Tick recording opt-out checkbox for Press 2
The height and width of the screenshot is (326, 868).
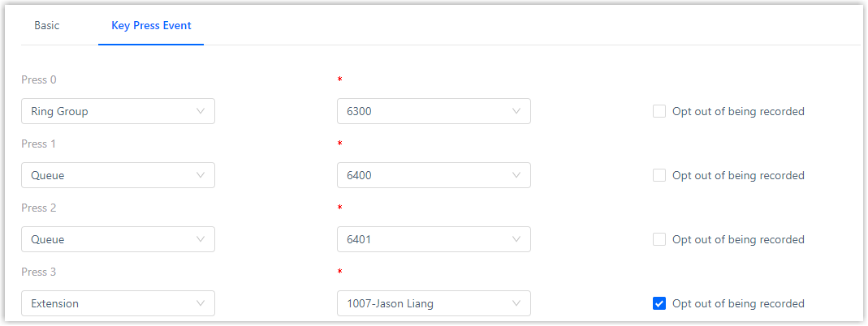[659, 239]
